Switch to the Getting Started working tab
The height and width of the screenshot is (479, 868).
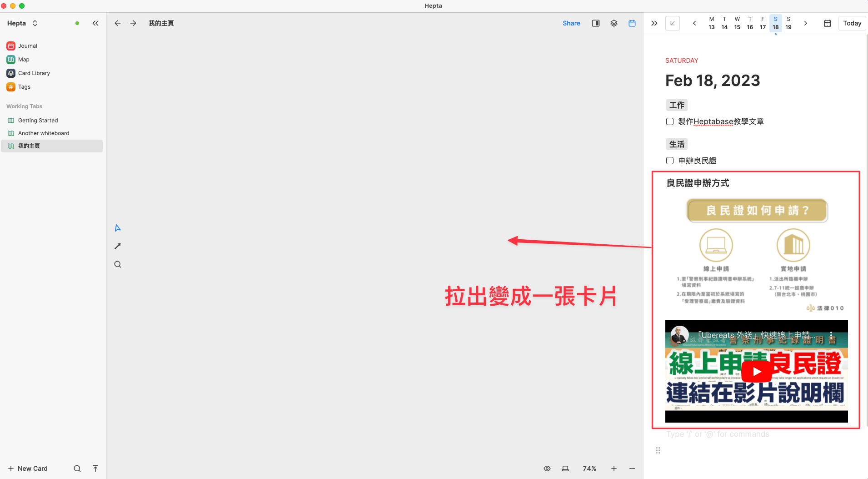[38, 120]
